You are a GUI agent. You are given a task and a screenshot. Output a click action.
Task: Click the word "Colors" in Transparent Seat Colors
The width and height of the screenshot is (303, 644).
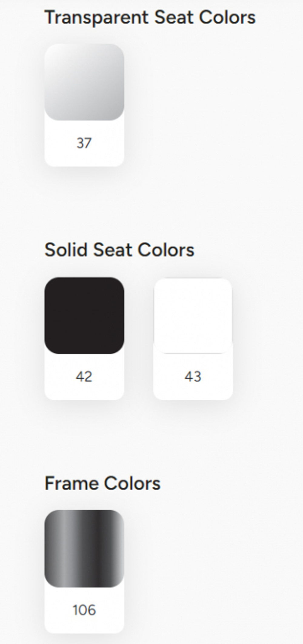point(227,17)
